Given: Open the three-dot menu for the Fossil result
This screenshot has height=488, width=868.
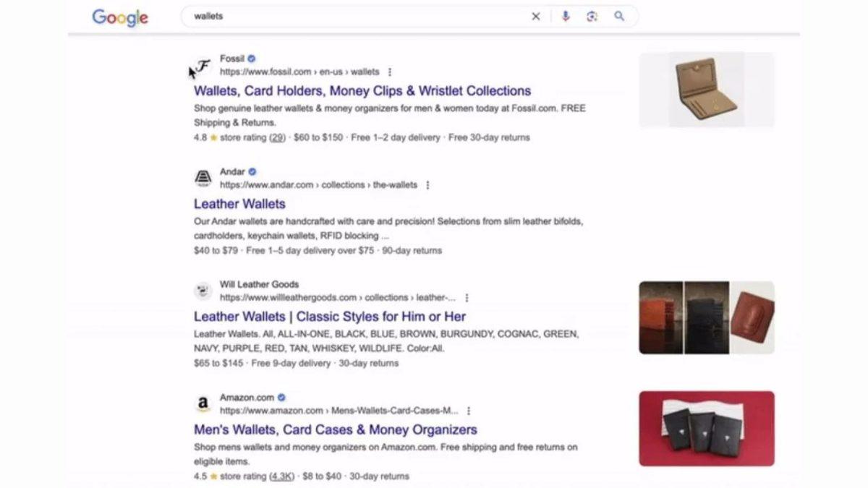Looking at the screenshot, I should point(390,72).
